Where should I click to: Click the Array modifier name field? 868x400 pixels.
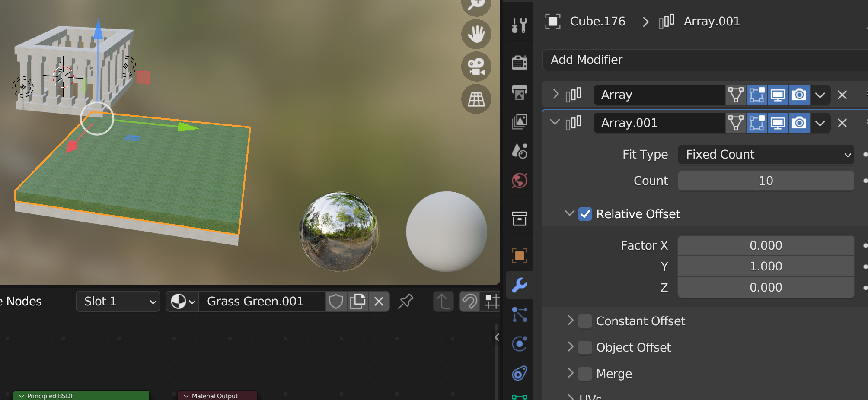[x=659, y=95]
